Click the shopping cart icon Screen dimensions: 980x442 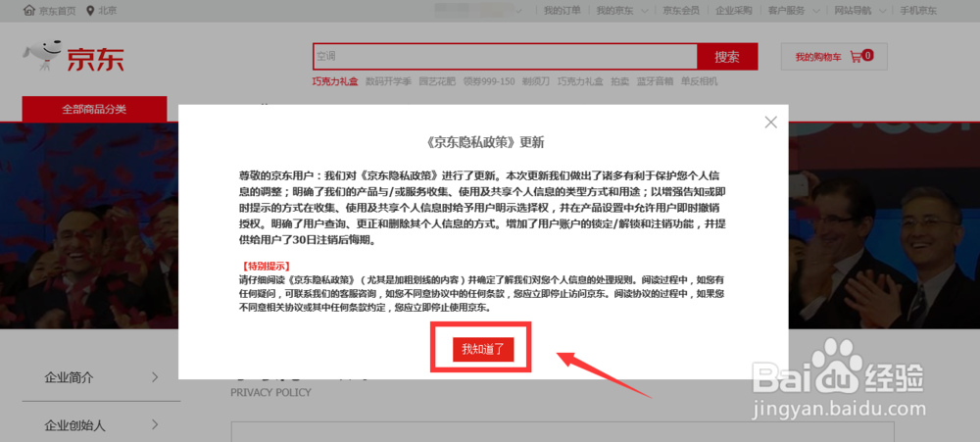[x=856, y=56]
